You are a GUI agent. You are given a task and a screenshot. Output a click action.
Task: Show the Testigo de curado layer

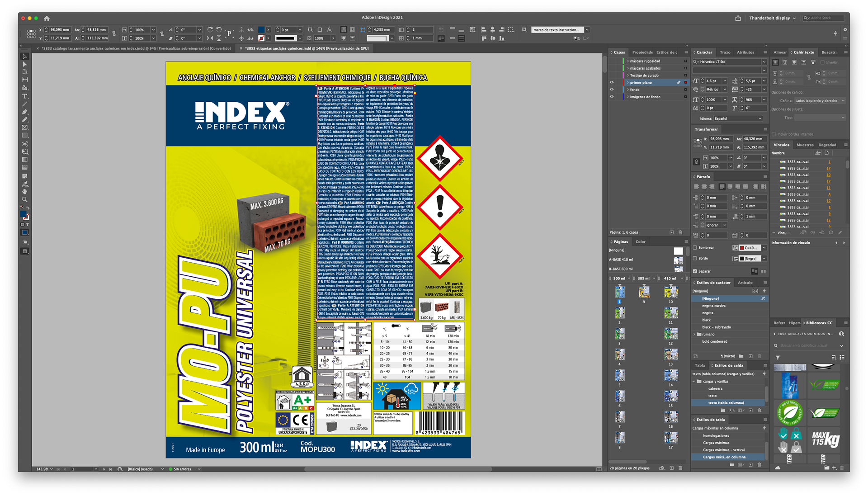tap(612, 76)
